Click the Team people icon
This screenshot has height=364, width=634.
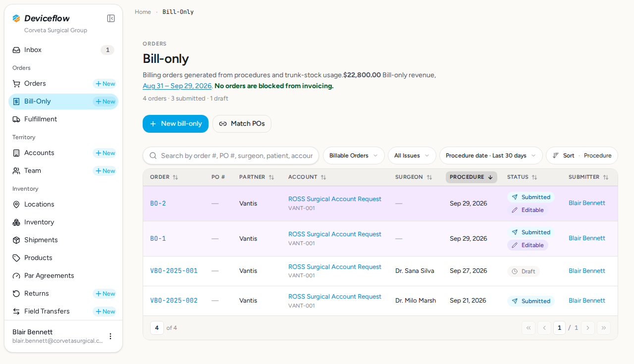pos(16,171)
